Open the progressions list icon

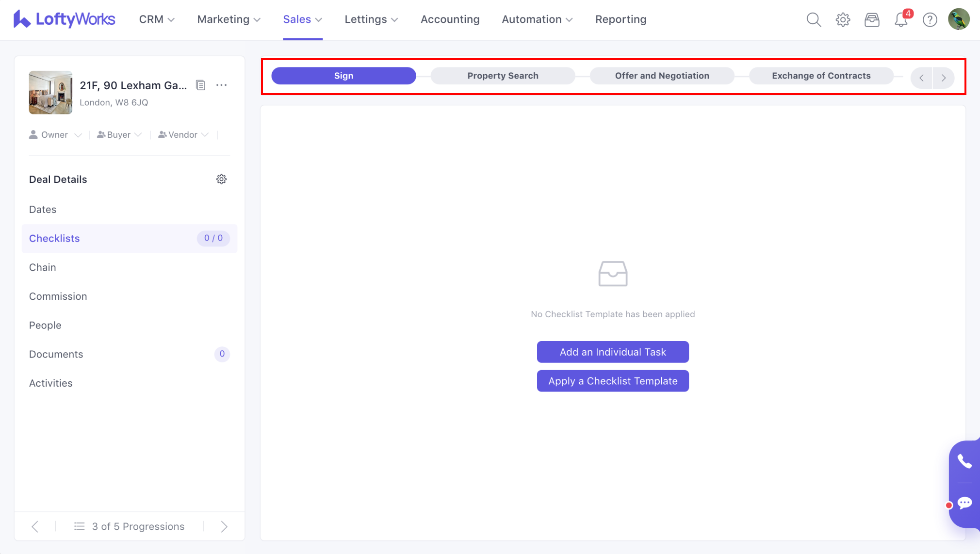point(80,526)
